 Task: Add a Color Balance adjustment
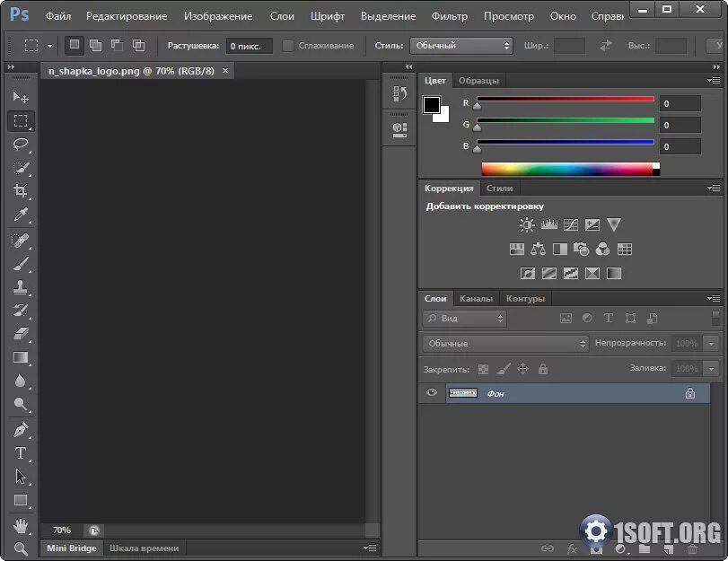coord(538,250)
